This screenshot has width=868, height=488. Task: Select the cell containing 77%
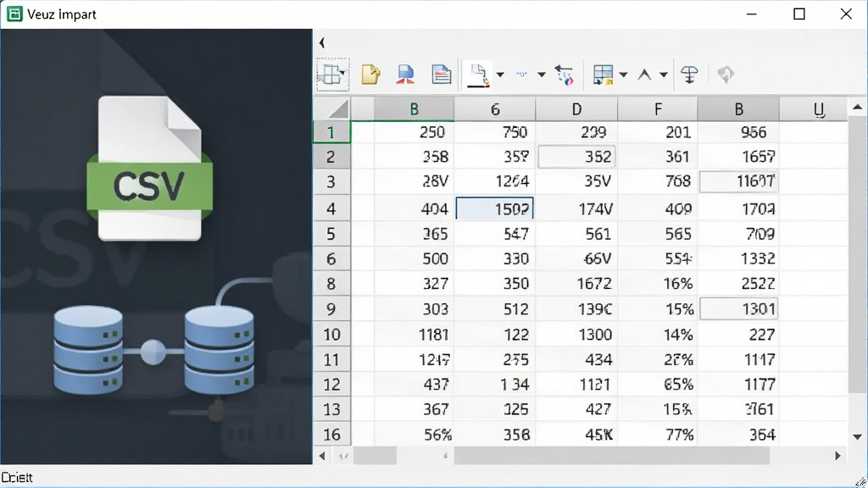tap(658, 435)
